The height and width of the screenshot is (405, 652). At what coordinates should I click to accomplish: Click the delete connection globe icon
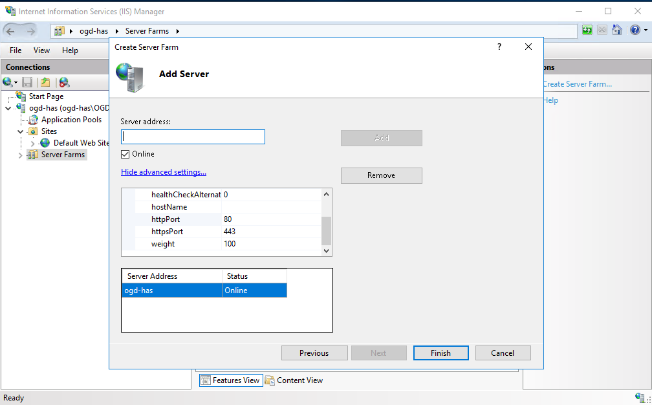64,82
